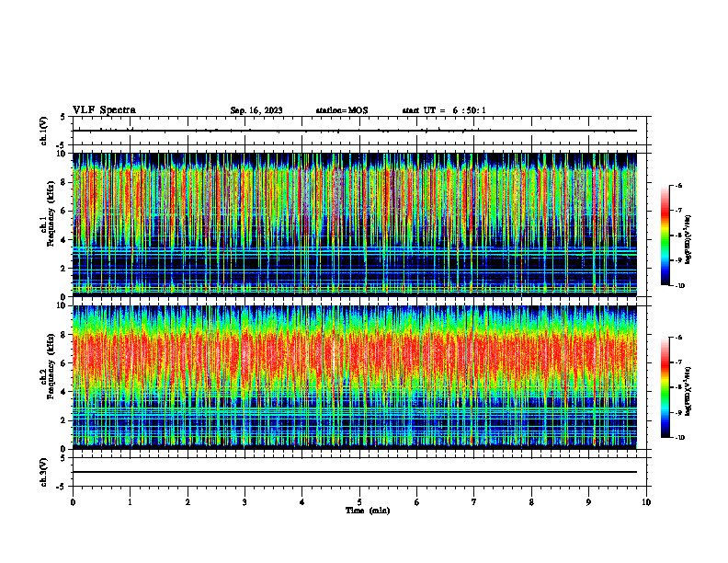Click the "8" tick on the time axis
This screenshot has height=563, width=728.
[531, 502]
